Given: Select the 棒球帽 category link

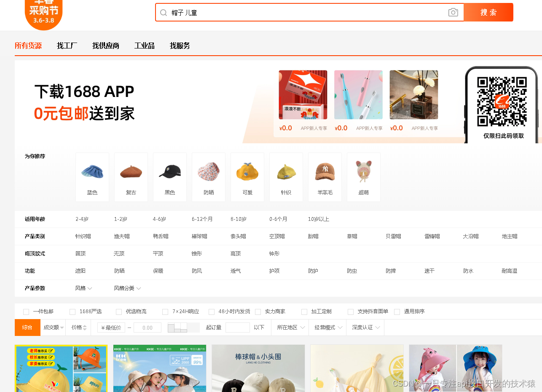Looking at the screenshot, I should click(x=199, y=236).
